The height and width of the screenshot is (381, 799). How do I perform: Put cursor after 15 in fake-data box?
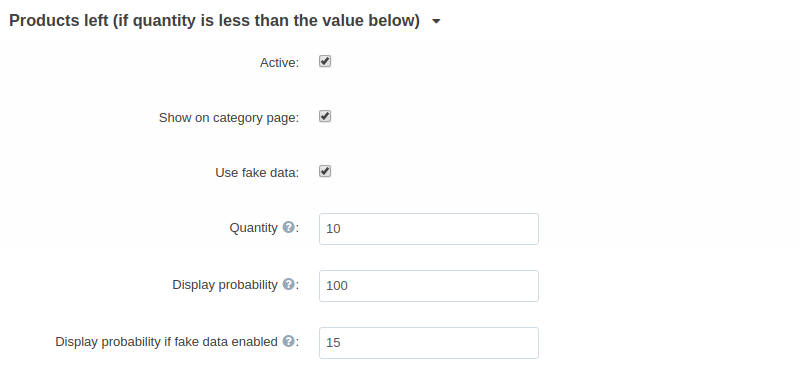point(341,343)
